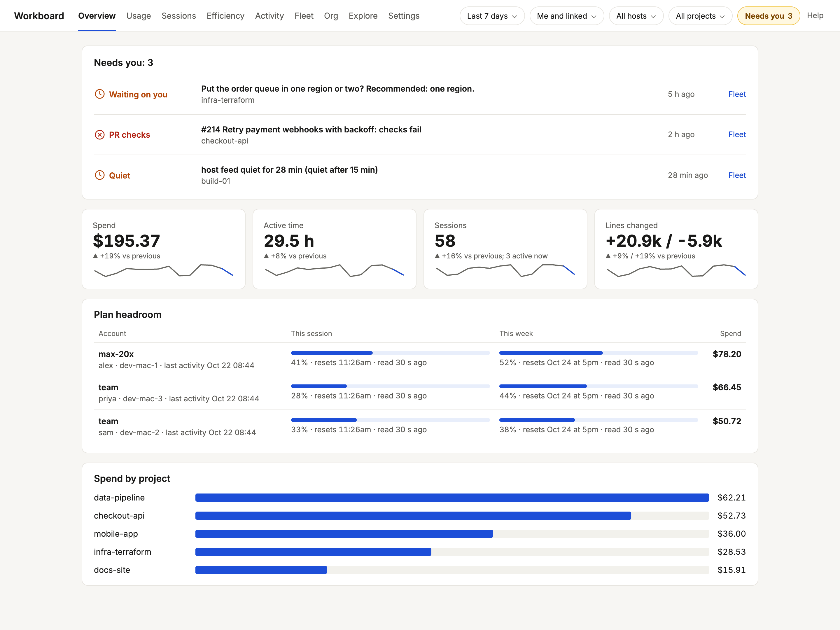The width and height of the screenshot is (840, 630).
Task: Switch to the Usage tab
Action: (139, 16)
